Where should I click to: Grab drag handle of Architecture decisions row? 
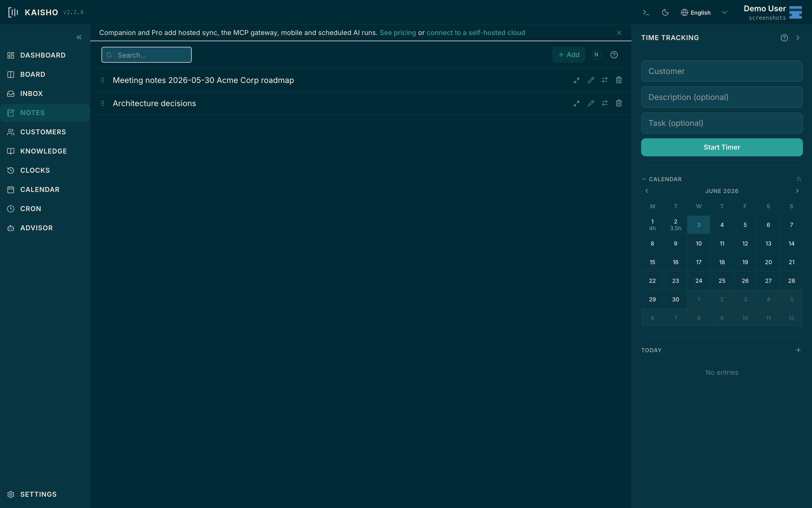tap(103, 104)
